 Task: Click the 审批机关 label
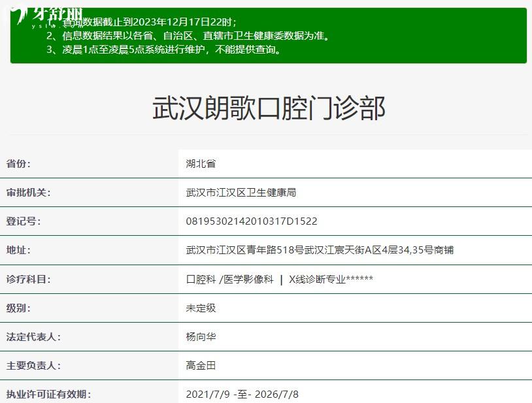[28, 193]
